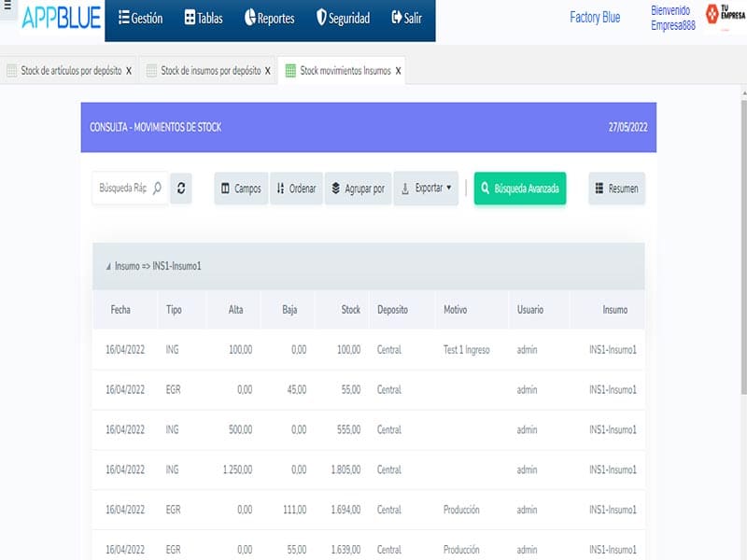Screen dimensions: 747x560
Task: Collapse the Insumo => INS1-Insumo1 group
Action: pyautogui.click(x=108, y=267)
